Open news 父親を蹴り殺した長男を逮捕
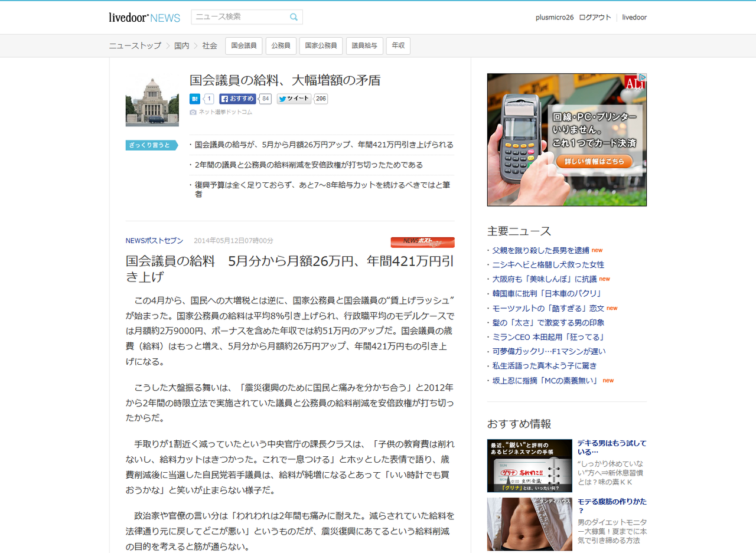 (540, 250)
